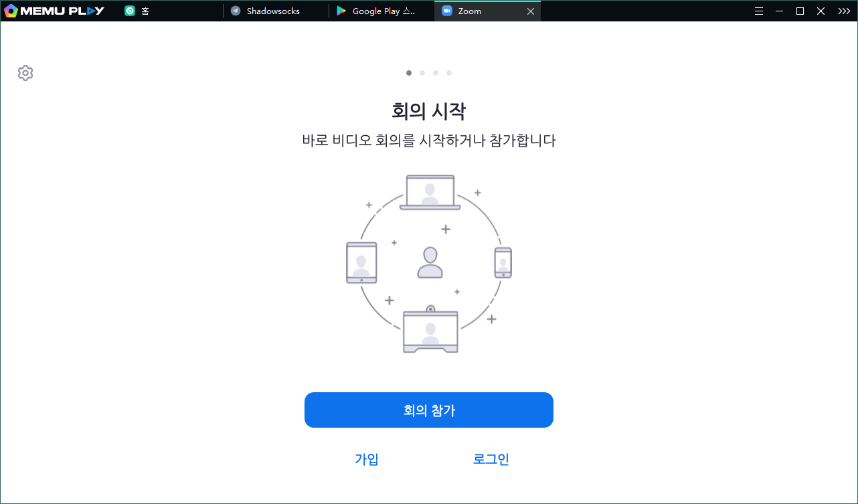Click the home tab icon
858x504 pixels.
tap(130, 11)
